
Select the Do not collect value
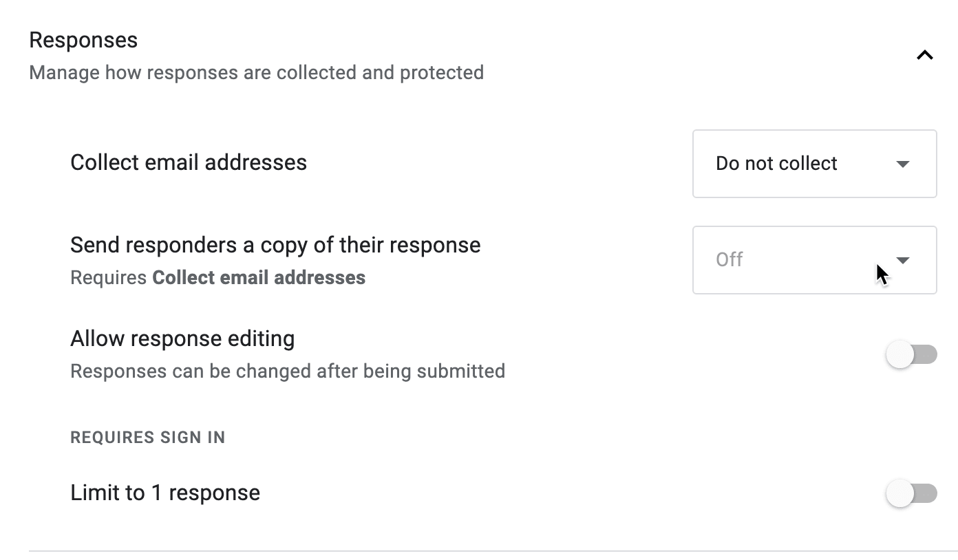tap(776, 164)
